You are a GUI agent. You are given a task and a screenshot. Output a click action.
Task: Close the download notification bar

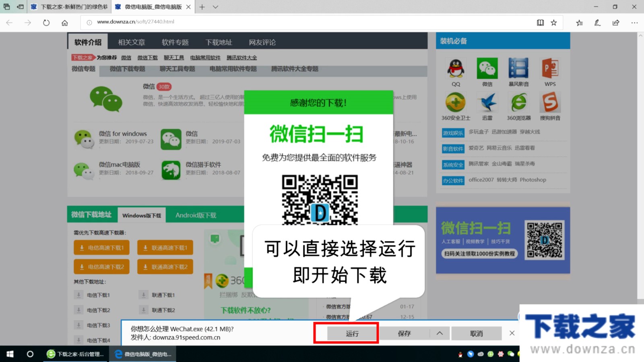click(512, 333)
